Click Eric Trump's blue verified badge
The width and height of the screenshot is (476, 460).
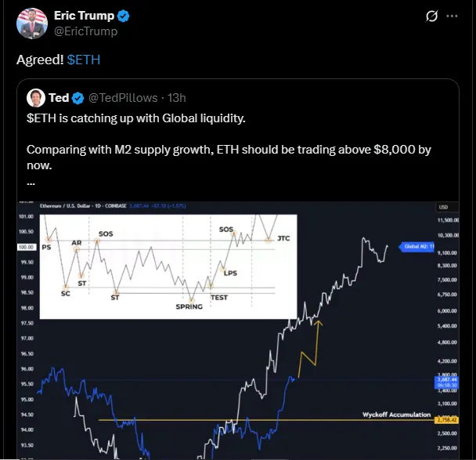[x=123, y=16]
